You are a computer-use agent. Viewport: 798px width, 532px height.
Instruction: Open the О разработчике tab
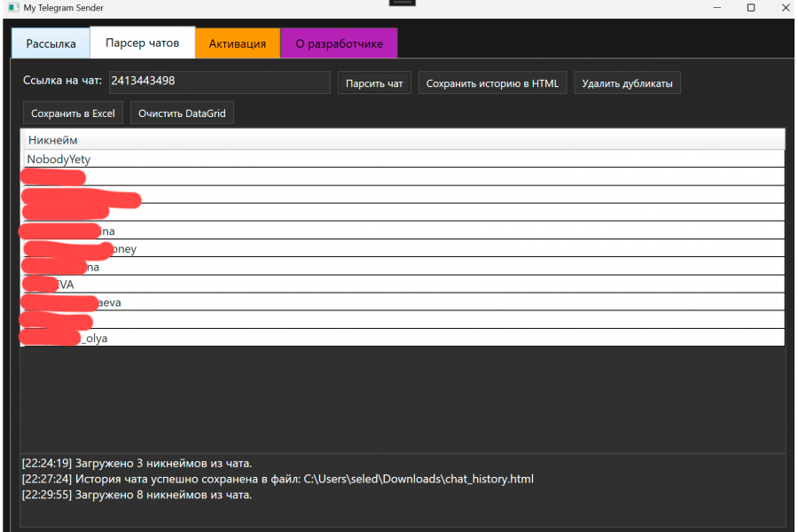(x=339, y=43)
